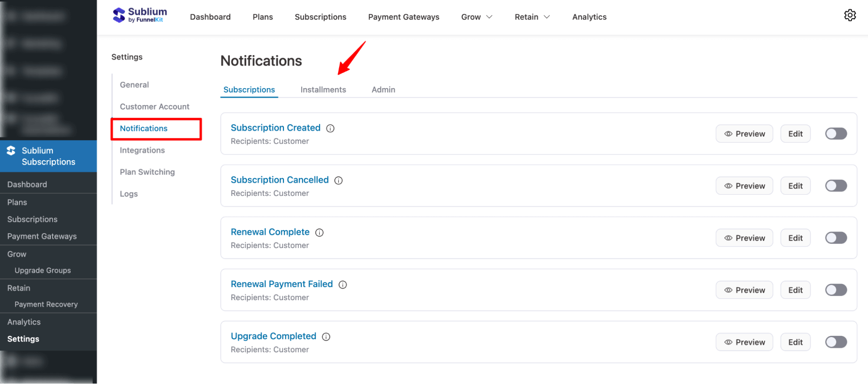The image size is (868, 384).
Task: Toggle on the Renewal Payment Failed notification
Action: (x=835, y=290)
